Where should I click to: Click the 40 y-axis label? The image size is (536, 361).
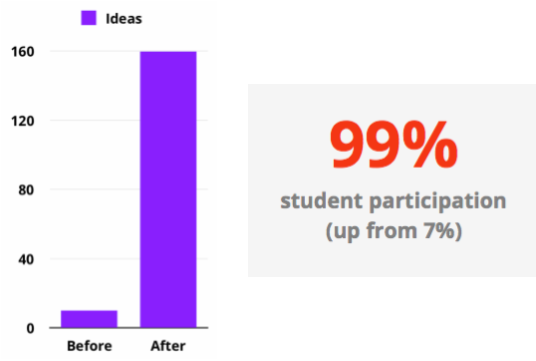point(26,259)
